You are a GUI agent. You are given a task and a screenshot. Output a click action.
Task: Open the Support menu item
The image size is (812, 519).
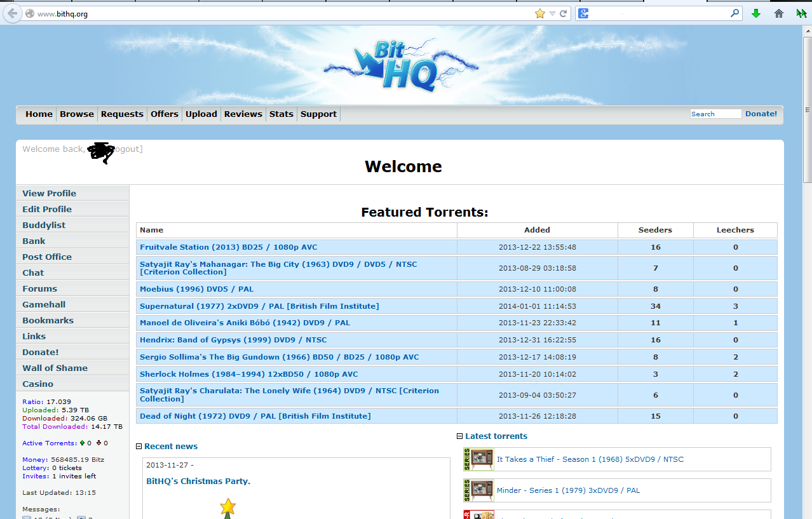click(x=318, y=114)
